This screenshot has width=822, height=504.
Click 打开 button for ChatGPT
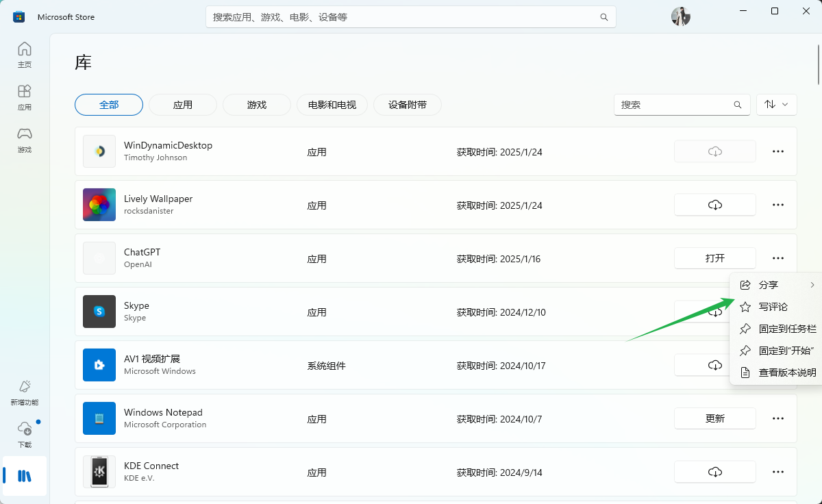pyautogui.click(x=715, y=258)
